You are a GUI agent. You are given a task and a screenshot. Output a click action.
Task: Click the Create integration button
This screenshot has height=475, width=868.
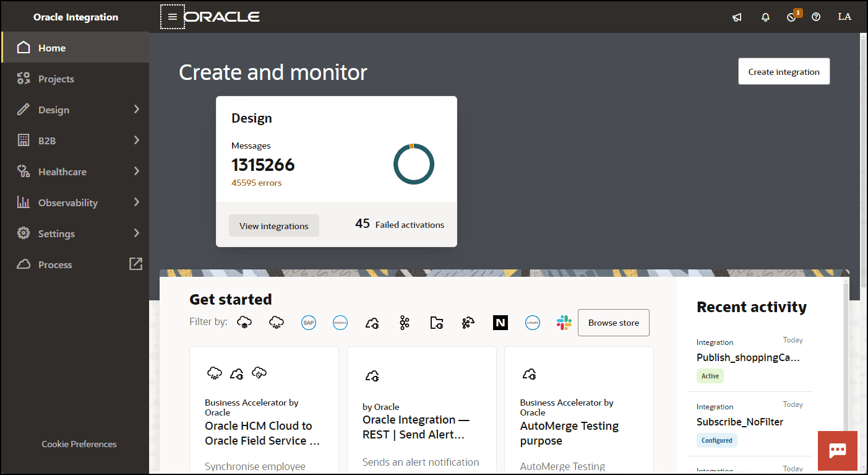783,71
